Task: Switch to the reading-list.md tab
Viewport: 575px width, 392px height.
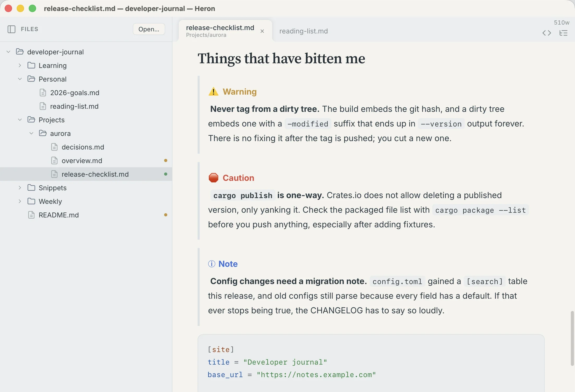Action: click(x=303, y=31)
